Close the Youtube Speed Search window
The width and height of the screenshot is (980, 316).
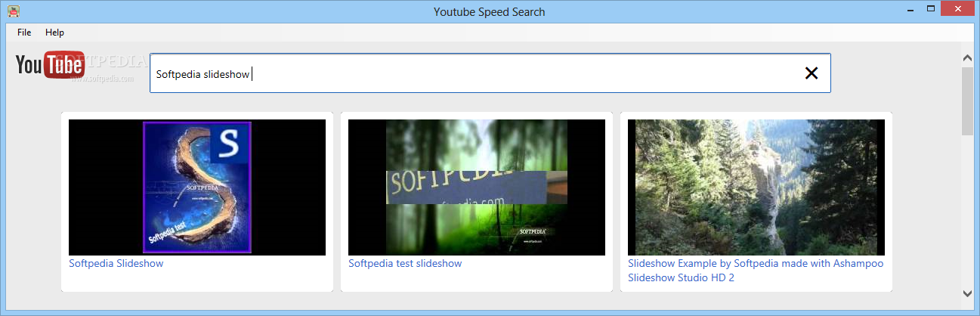(958, 10)
